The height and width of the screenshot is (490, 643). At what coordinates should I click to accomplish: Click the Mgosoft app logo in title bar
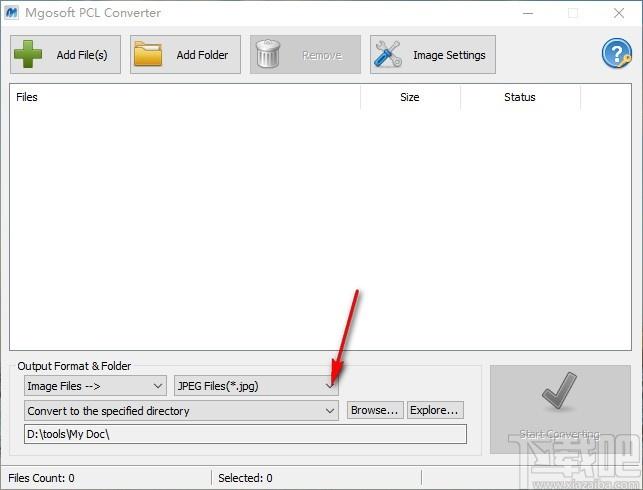(11, 13)
